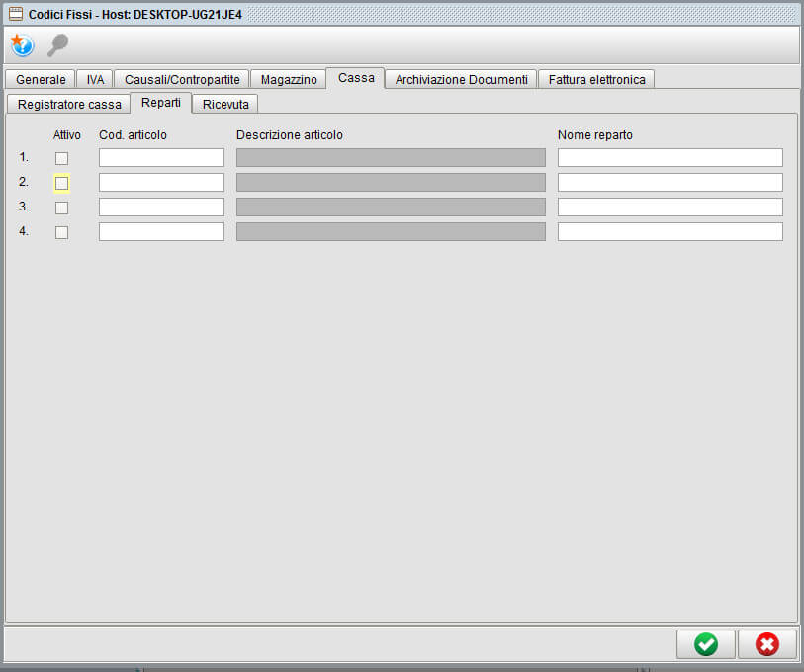This screenshot has height=672, width=804.
Task: Cancel using the red X button
Action: click(x=766, y=644)
